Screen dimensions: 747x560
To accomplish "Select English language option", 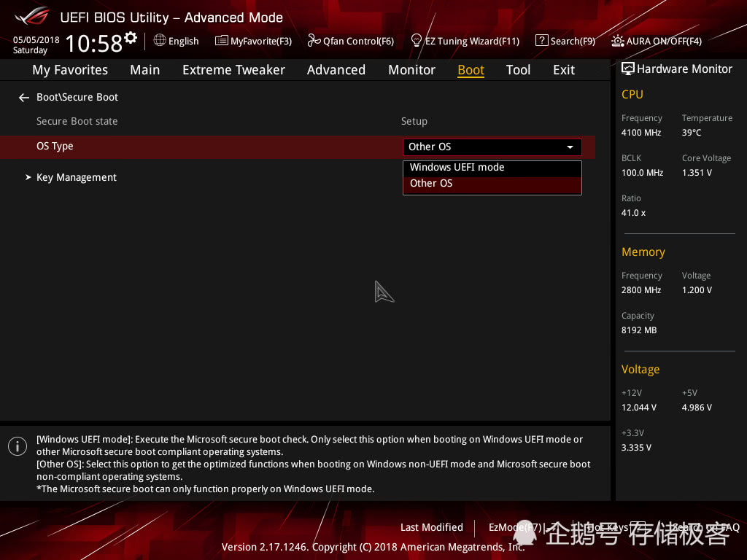I will [183, 42].
